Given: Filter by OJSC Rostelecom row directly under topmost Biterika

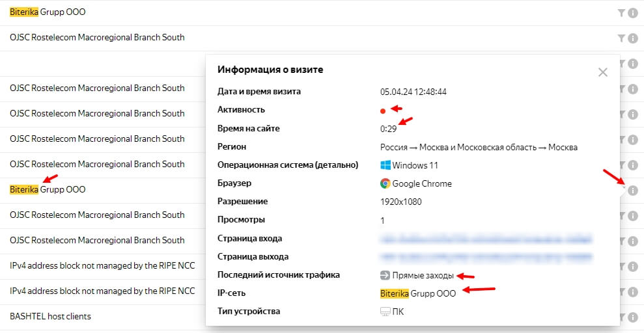Looking at the screenshot, I should (x=621, y=38).
